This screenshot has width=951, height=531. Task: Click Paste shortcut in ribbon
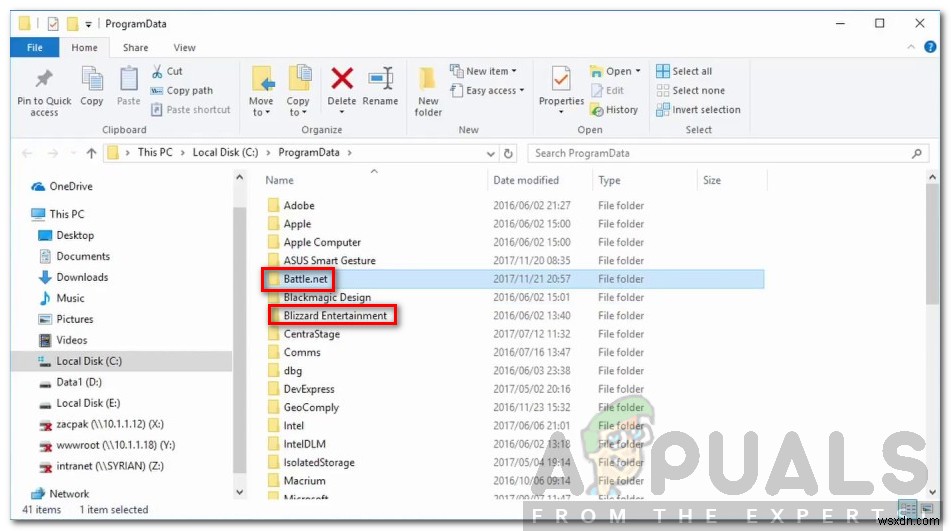190,110
